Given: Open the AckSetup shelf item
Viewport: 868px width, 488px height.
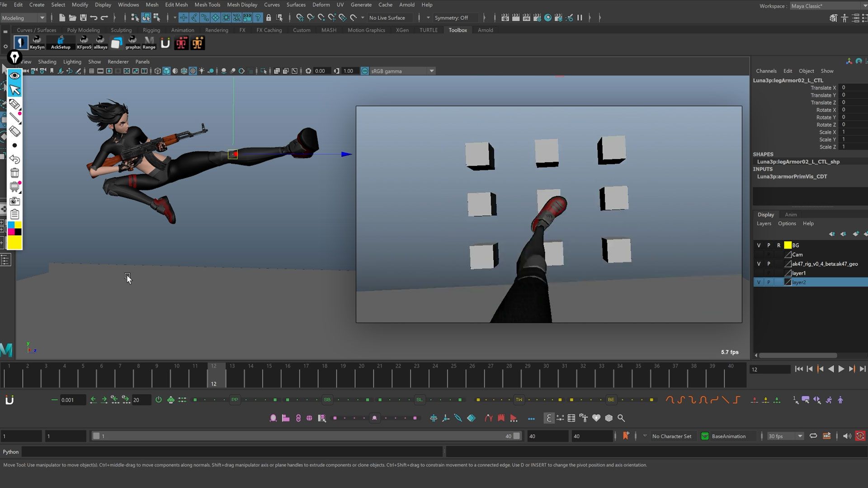Looking at the screenshot, I should [x=60, y=43].
